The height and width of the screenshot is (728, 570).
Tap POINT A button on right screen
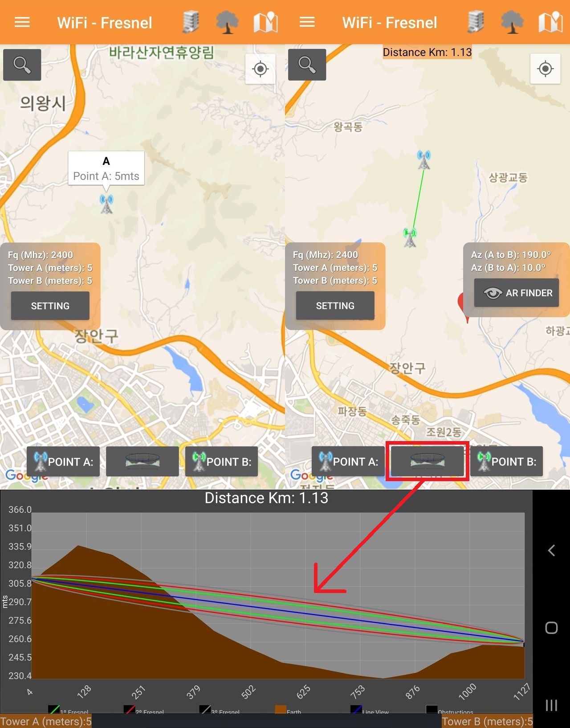348,461
